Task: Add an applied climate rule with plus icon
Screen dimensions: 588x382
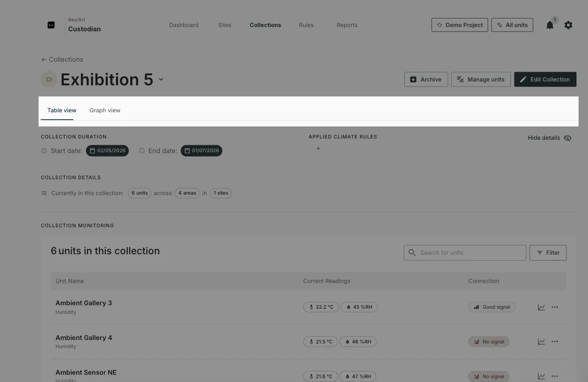Action: tap(318, 148)
